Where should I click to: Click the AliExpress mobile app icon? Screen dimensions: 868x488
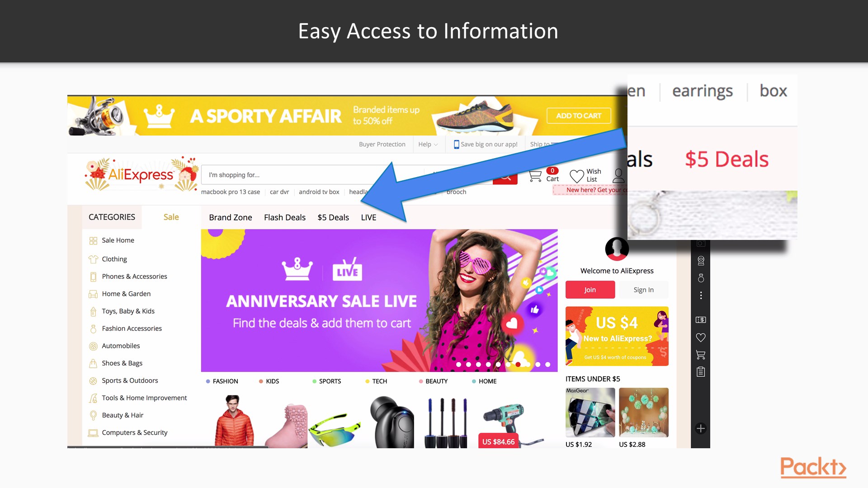tap(455, 144)
